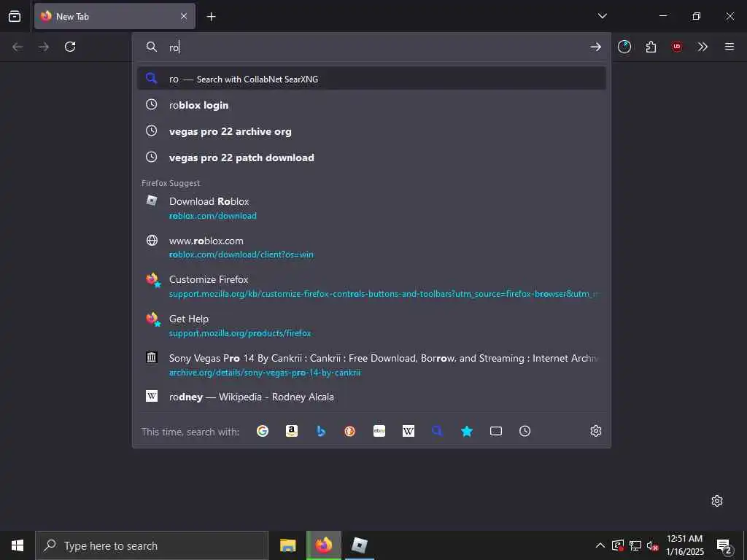Choose 'vegas pro 22 patch download' suggestion
Viewport: 747px width, 560px height.
click(371, 157)
